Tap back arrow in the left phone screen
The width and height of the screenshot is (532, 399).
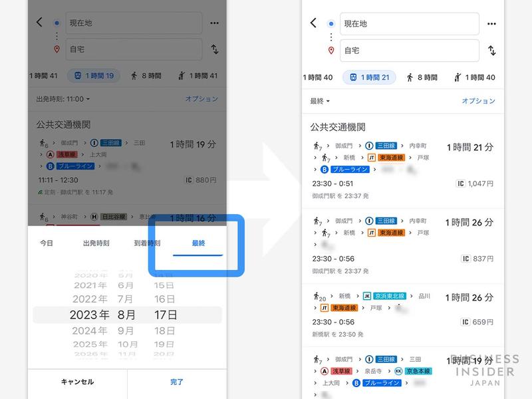coord(39,23)
